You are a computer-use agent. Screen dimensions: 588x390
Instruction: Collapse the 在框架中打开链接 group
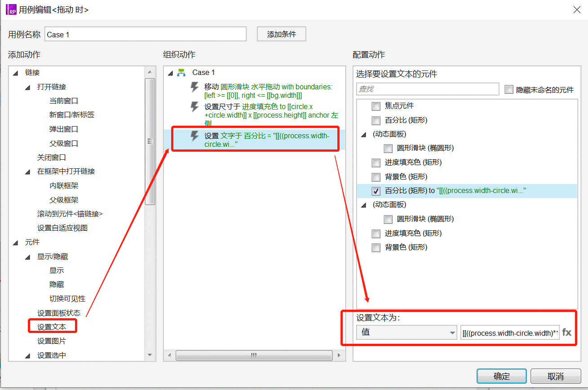(28, 171)
